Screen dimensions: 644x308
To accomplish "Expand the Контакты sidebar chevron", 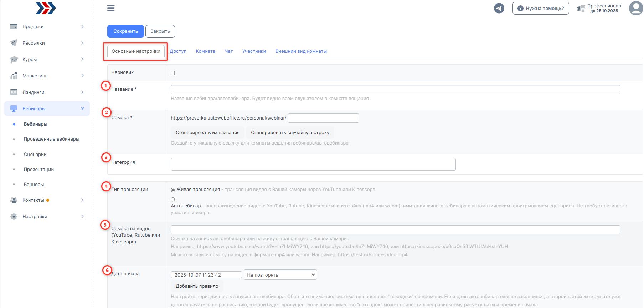I will pos(82,200).
